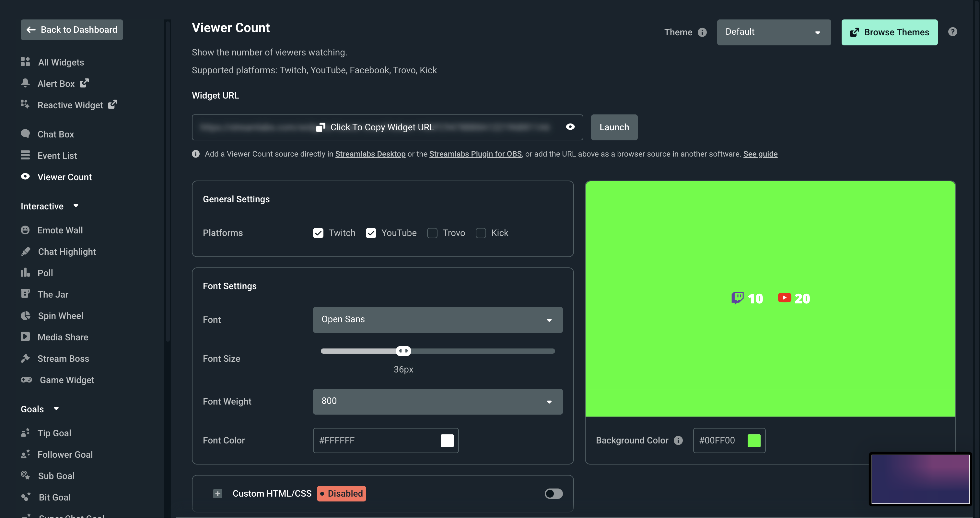Open the Font Weight dropdown
This screenshot has width=980, height=518.
point(437,401)
